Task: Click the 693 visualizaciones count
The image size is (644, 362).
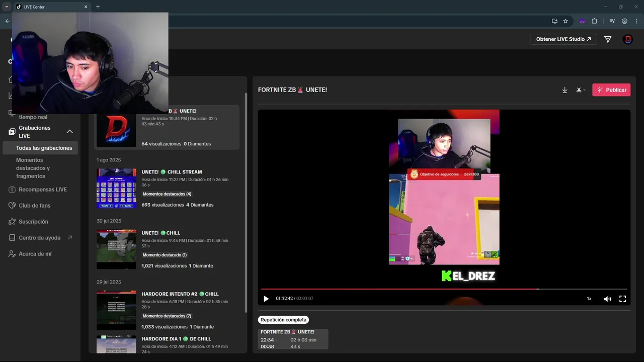Action: (163, 205)
